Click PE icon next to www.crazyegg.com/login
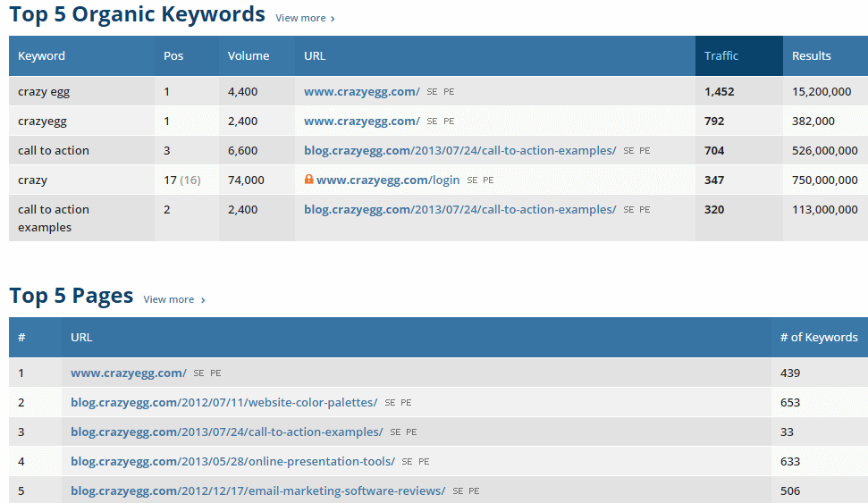Image resolution: width=868 pixels, height=503 pixels. pyautogui.click(x=488, y=180)
